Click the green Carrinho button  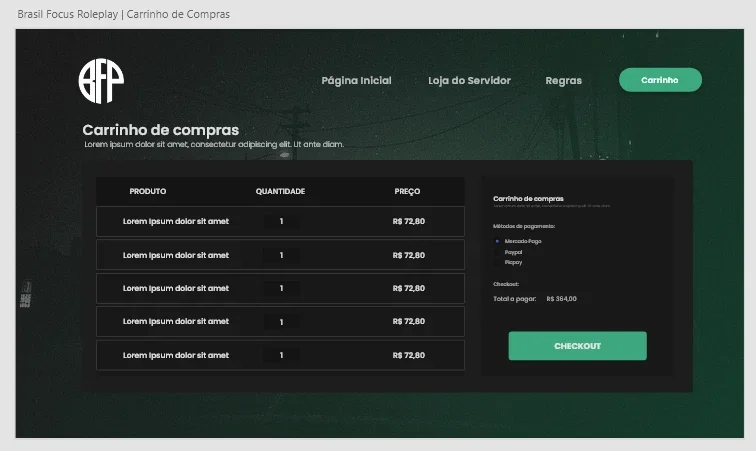[660, 80]
